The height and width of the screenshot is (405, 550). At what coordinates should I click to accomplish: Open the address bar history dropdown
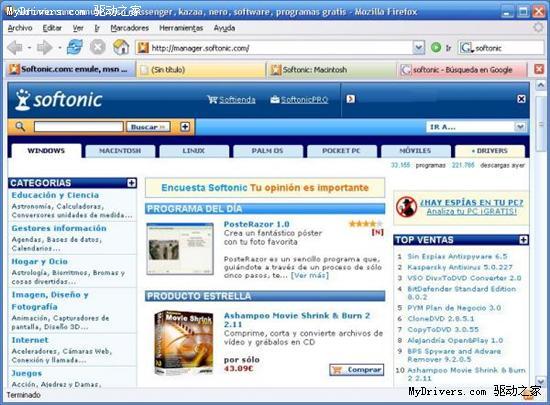point(418,47)
